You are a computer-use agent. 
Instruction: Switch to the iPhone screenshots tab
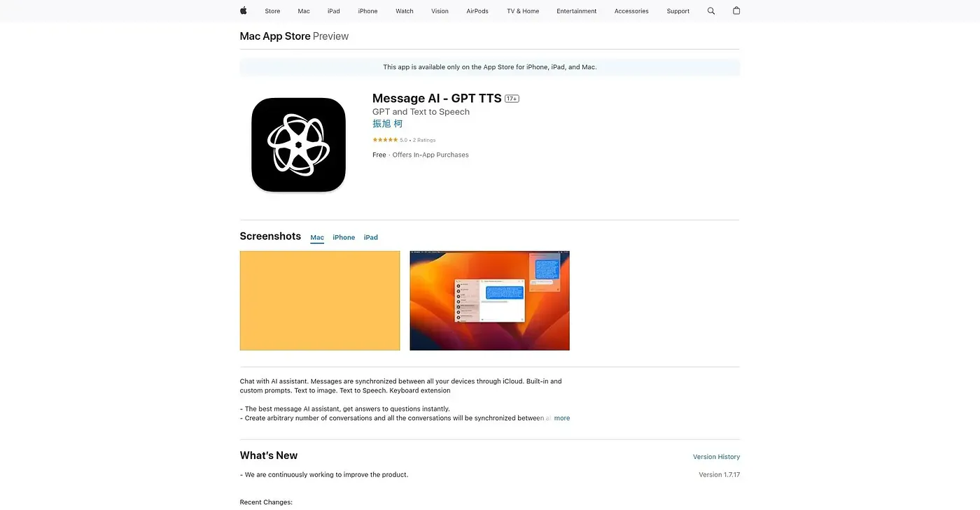(x=344, y=238)
